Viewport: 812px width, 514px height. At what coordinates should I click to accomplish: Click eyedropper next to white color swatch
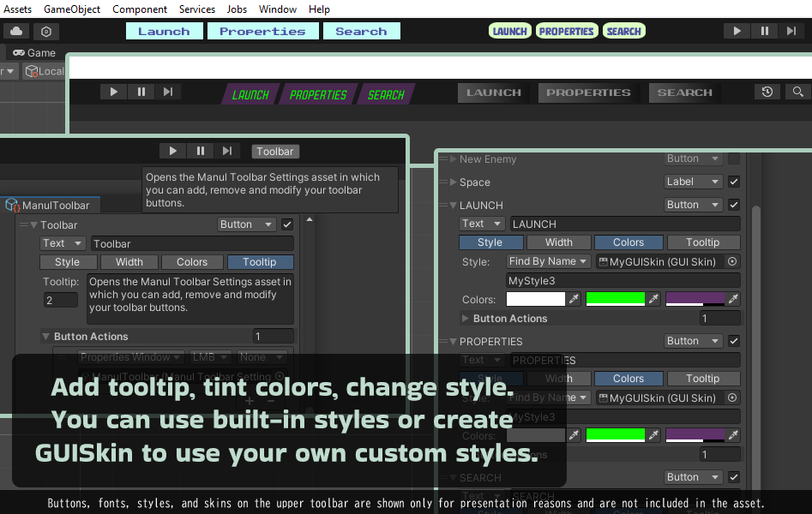coord(574,299)
